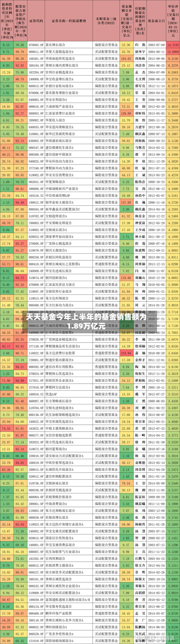The height and width of the screenshot is (644, 180).
Task: Select manager name 胡昕炜
Action: [140, 114]
